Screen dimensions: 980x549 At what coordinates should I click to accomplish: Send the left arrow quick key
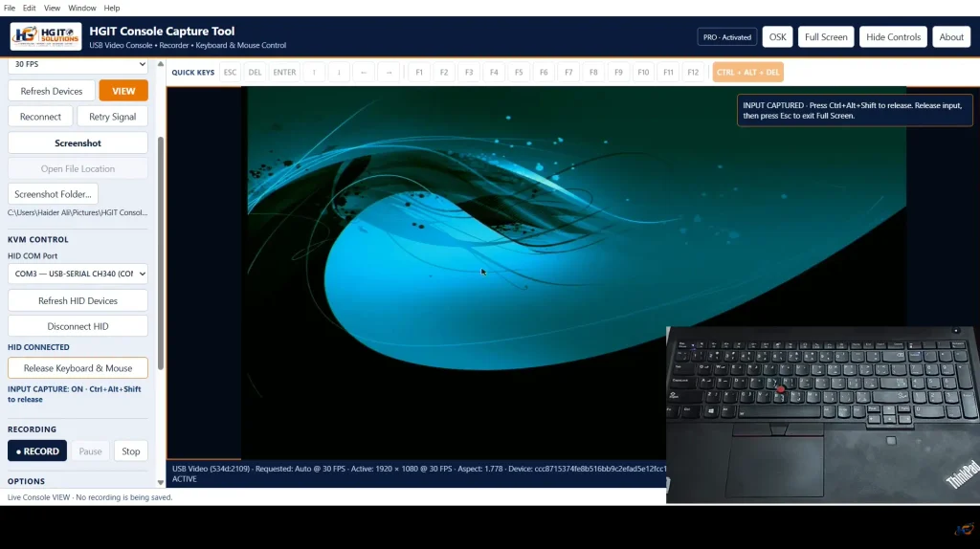click(364, 73)
